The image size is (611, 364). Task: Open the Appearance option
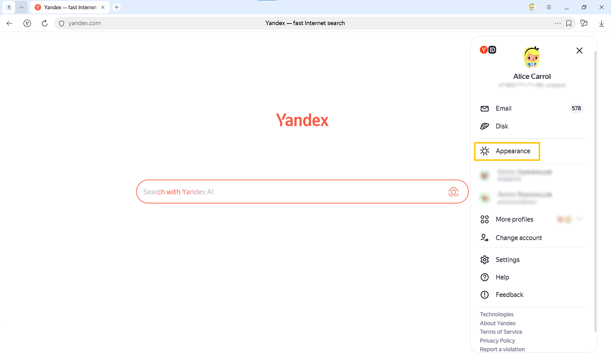point(507,151)
